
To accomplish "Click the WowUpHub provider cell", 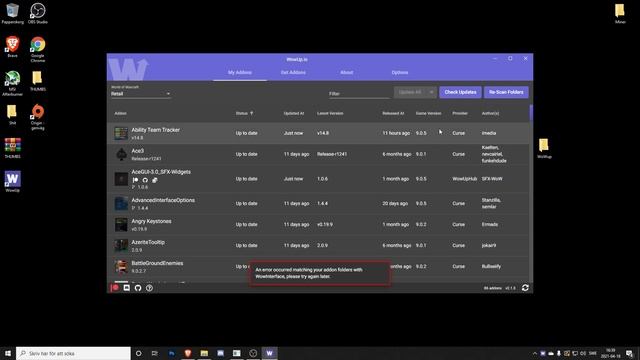I will point(464,179).
